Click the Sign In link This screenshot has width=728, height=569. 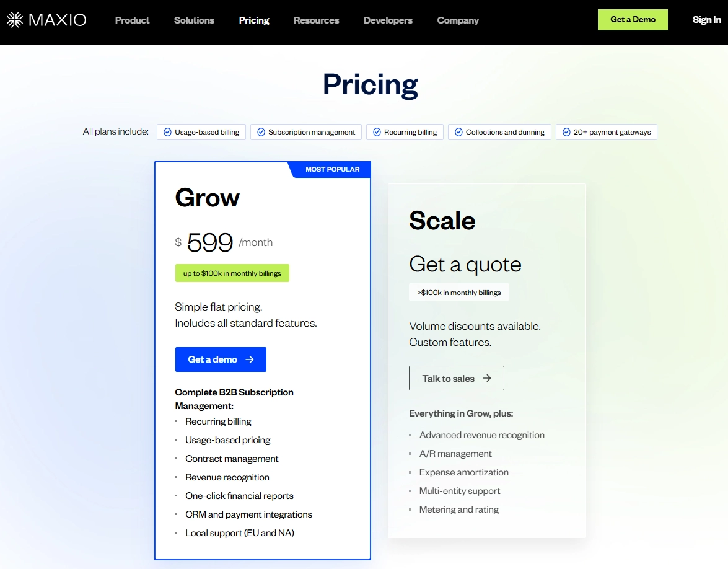pos(706,19)
